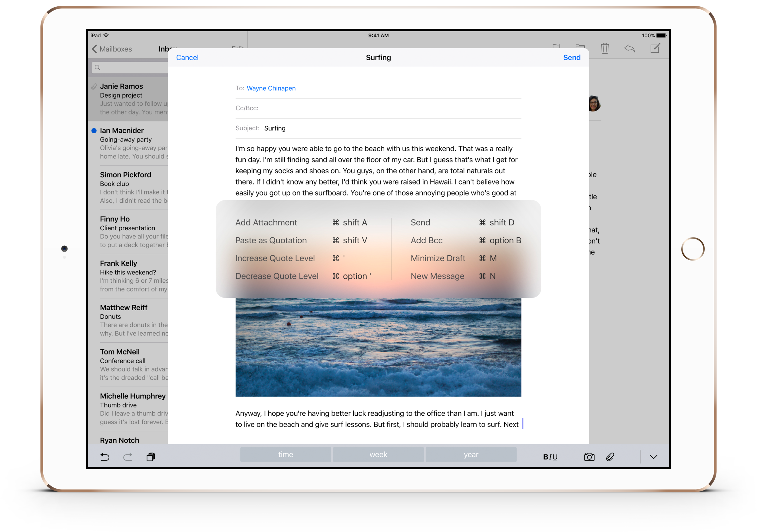
Task: Tap the undo arrow in keyboard bar
Action: point(105,457)
